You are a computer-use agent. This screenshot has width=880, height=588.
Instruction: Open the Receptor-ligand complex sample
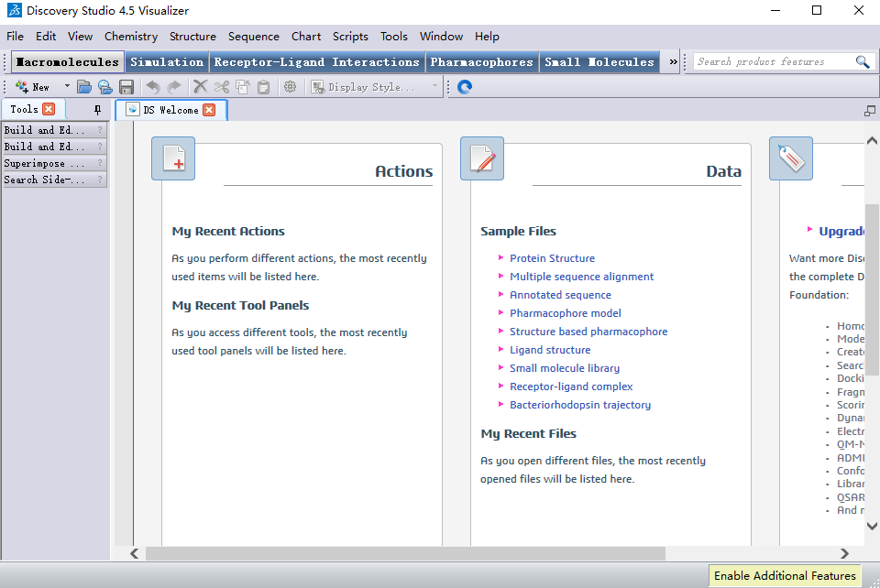(x=571, y=387)
